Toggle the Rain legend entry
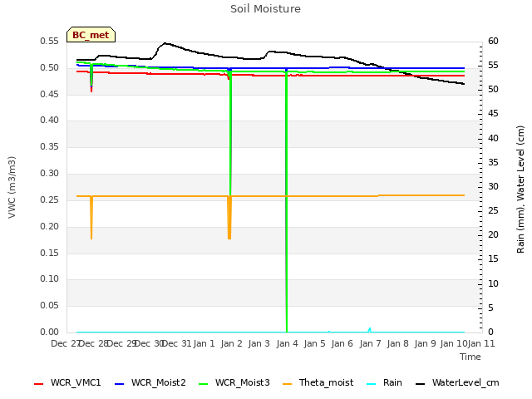Image resolution: width=532 pixels, height=399 pixels. (384, 383)
